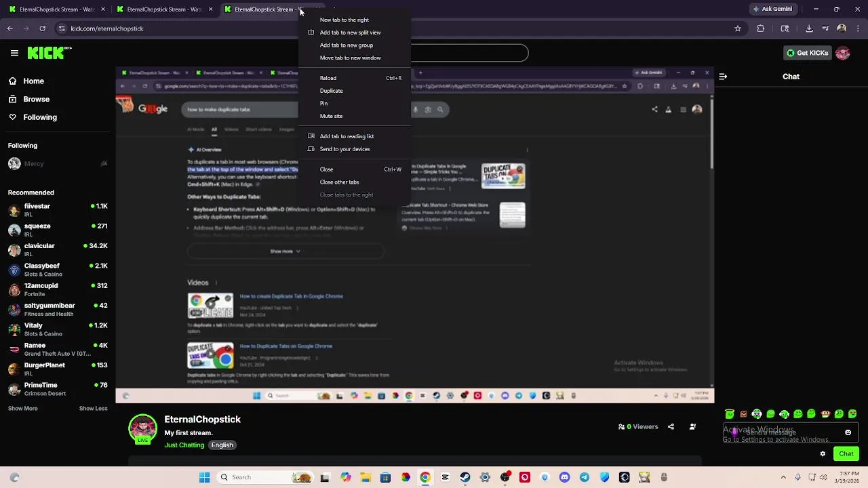
Task: Select New tab to the right
Action: [x=355, y=20]
